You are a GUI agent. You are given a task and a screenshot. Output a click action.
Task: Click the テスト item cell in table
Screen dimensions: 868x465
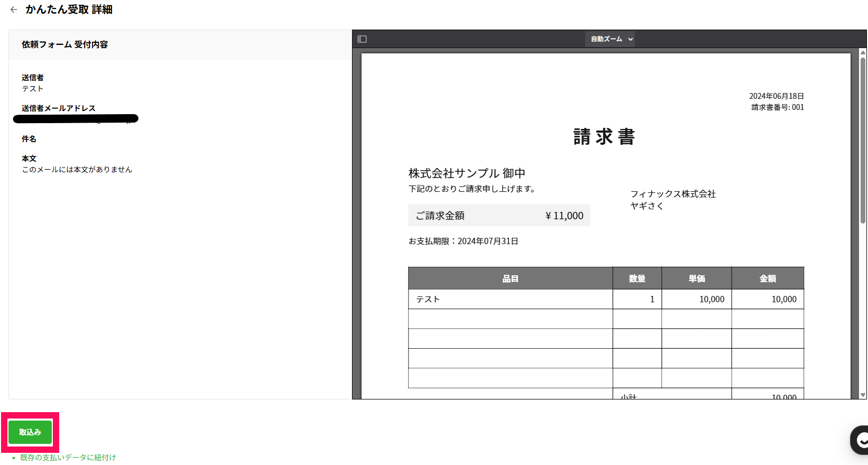click(510, 299)
